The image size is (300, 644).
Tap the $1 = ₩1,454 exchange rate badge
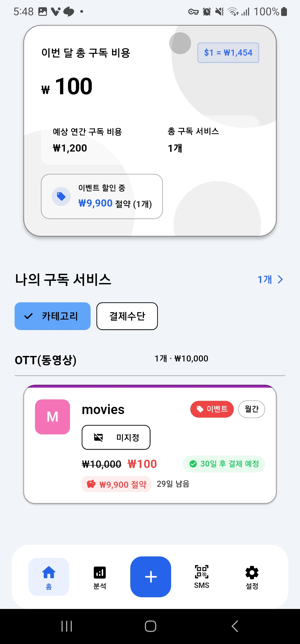(228, 53)
